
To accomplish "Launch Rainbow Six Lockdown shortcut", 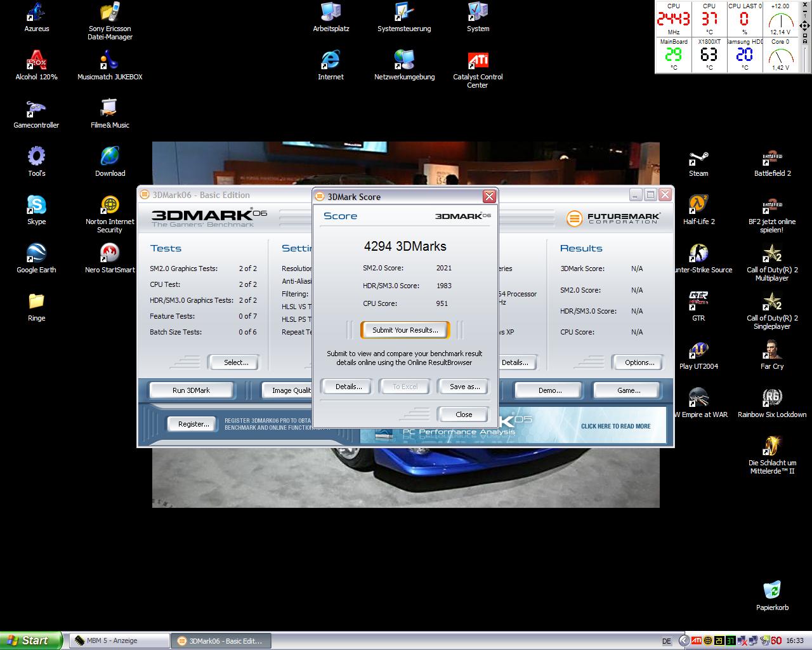I will pyautogui.click(x=772, y=403).
